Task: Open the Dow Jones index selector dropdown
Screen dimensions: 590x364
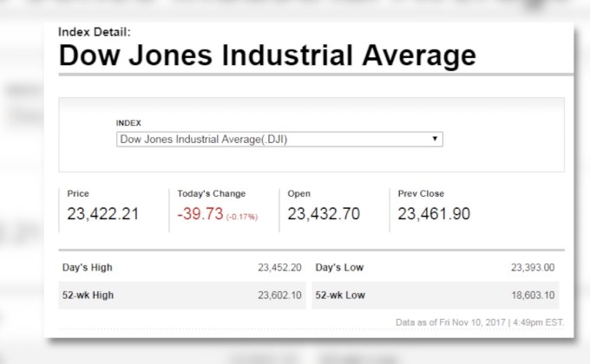Action: [x=279, y=139]
